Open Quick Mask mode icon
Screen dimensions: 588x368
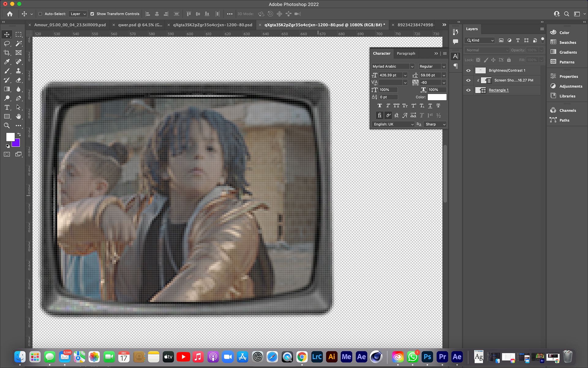pos(7,154)
